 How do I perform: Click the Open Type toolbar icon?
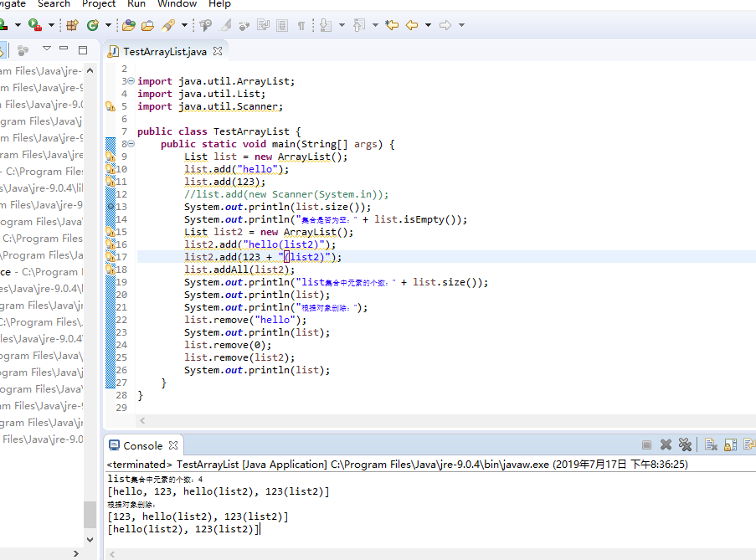tap(129, 25)
